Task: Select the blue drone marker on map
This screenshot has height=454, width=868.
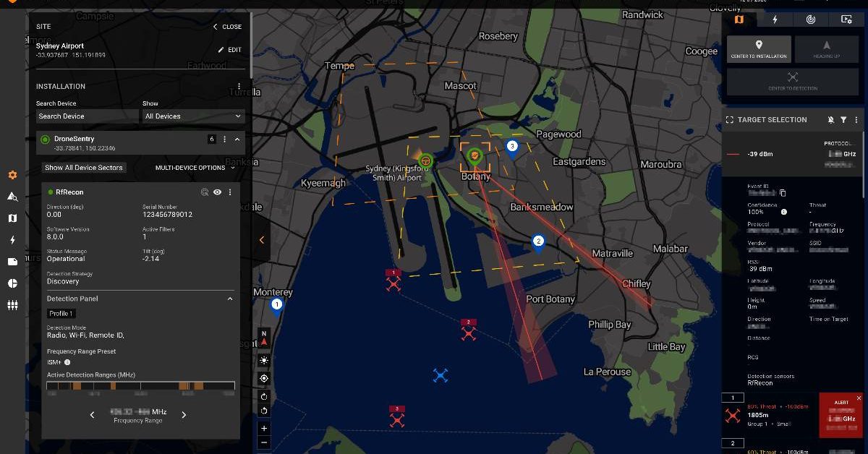Action: (x=441, y=376)
